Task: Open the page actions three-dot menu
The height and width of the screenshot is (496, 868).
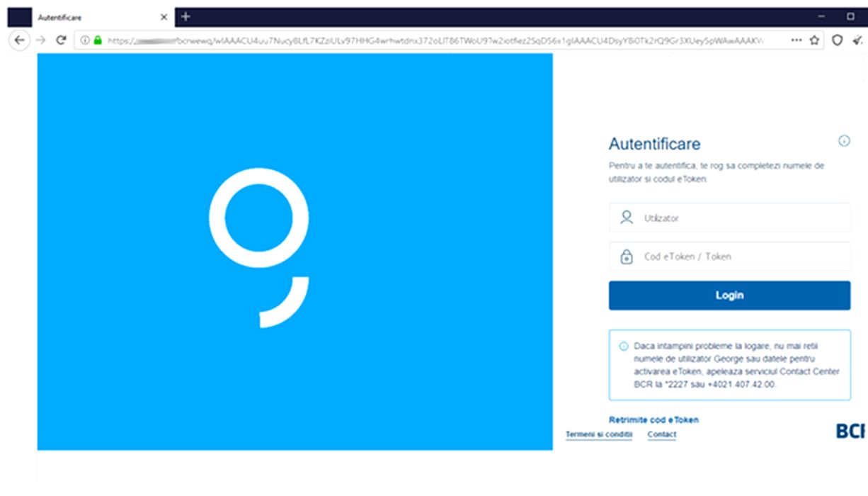Action: click(796, 40)
